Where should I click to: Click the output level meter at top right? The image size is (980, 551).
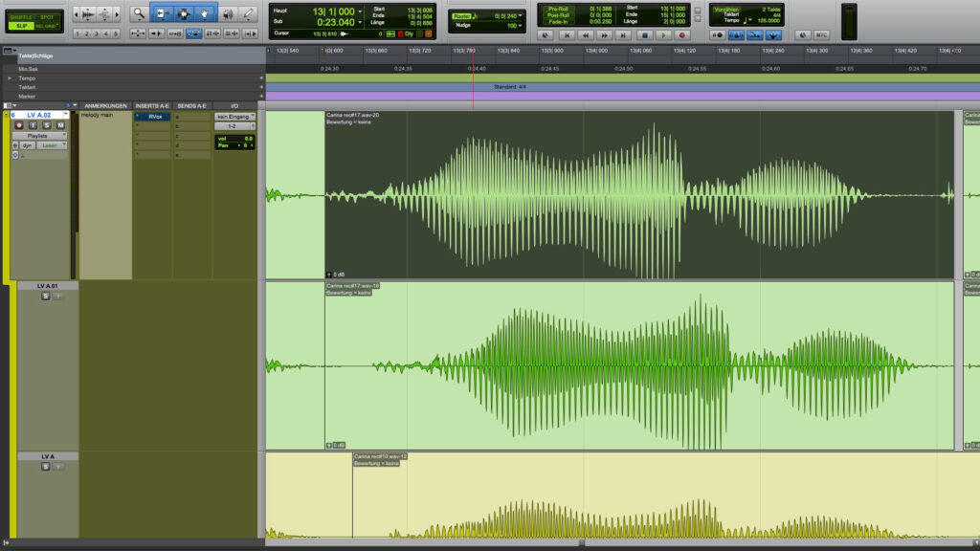(x=849, y=22)
